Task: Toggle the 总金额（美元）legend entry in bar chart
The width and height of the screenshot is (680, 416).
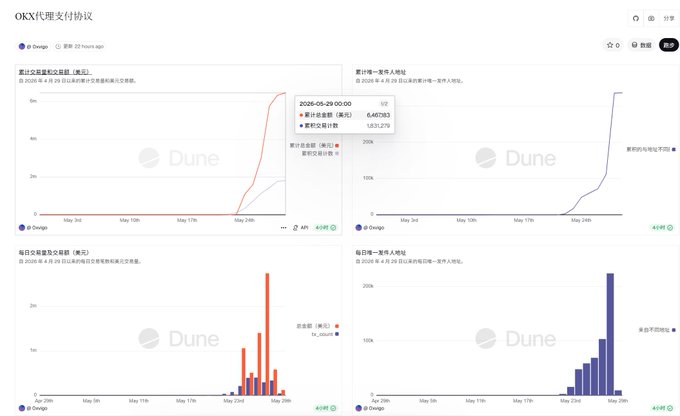Action: (x=317, y=326)
